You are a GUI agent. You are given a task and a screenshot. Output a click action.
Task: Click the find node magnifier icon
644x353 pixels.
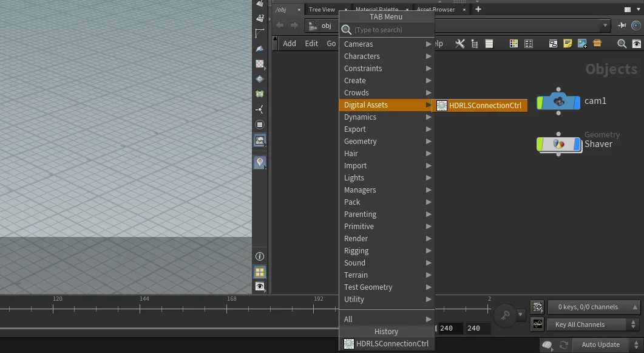click(622, 44)
